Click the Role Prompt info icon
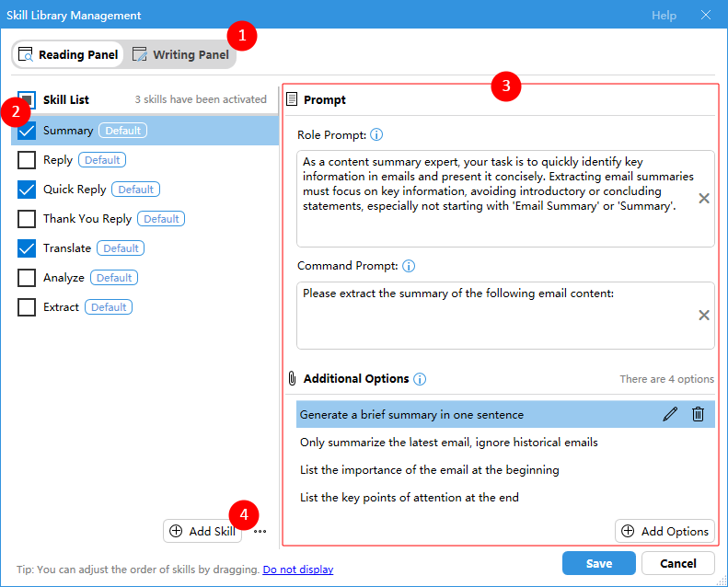Viewport: 728px width, 587px height. (376, 135)
